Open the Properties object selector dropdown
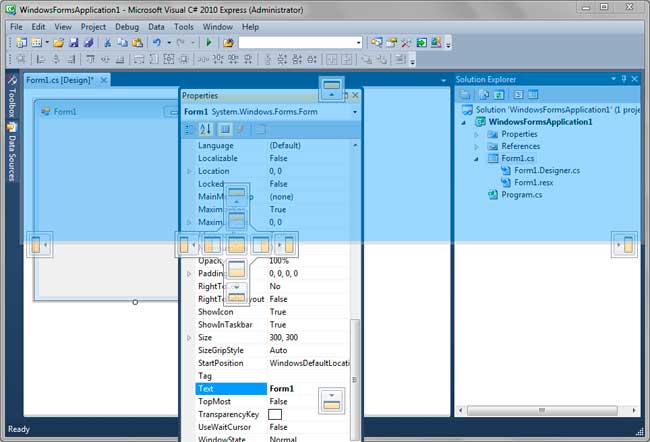 [x=354, y=112]
